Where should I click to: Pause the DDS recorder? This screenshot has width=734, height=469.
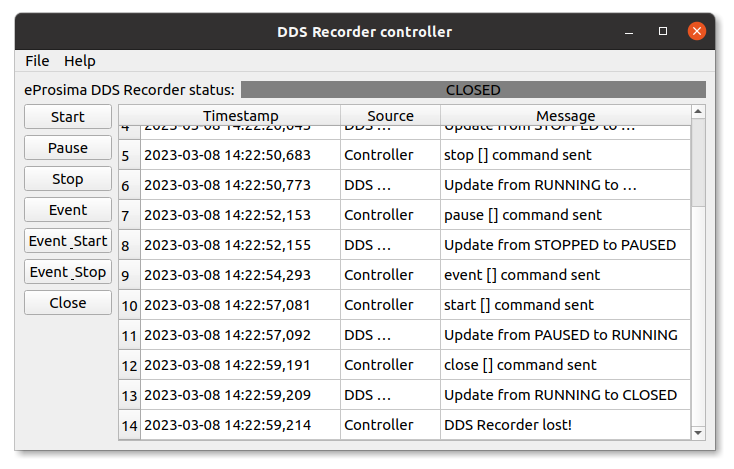click(68, 147)
